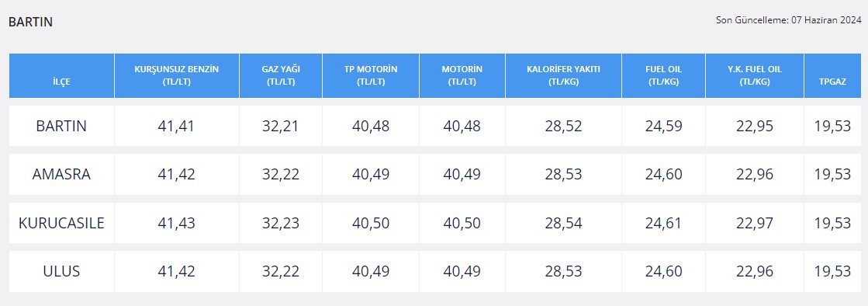Image resolution: width=868 pixels, height=306 pixels.
Task: Click the İLÇE column header
Action: pyautogui.click(x=61, y=76)
